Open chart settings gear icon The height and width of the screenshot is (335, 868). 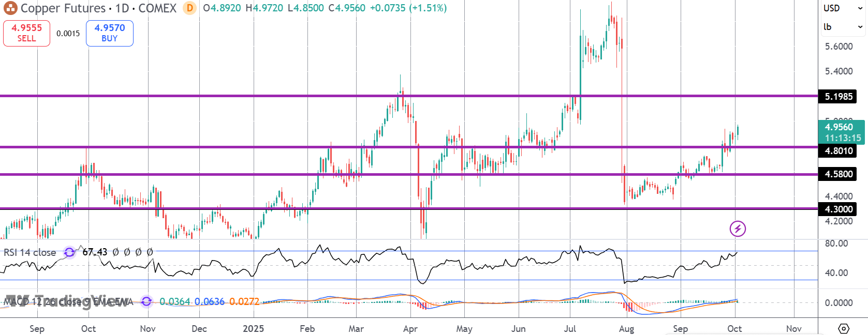[x=844, y=328]
